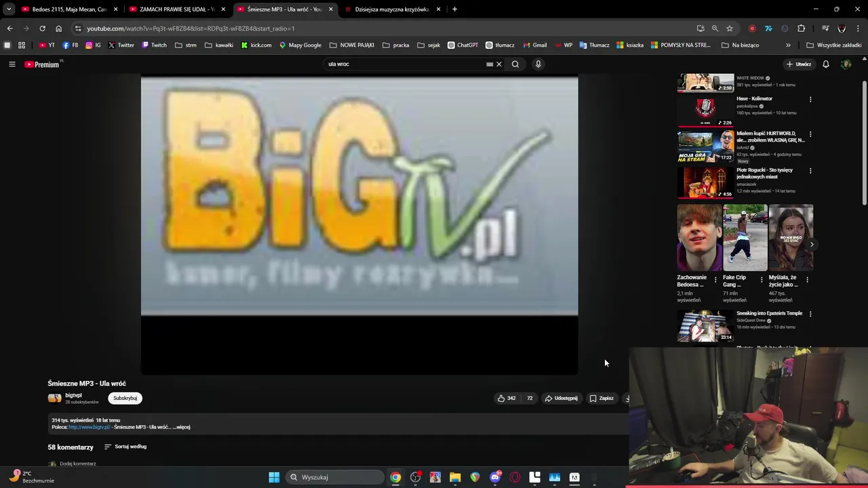Start voice search with the microphone icon

point(538,64)
